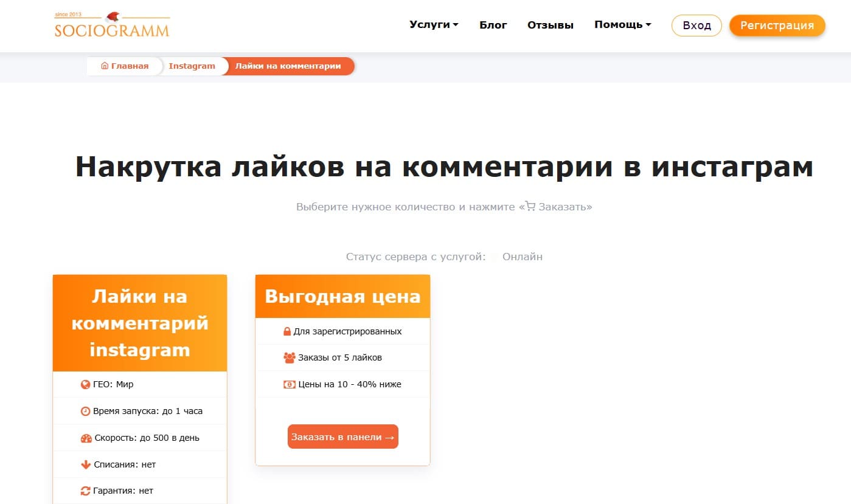Click the Заказать в панели button
Viewport: 851px width, 504px height.
click(x=343, y=437)
